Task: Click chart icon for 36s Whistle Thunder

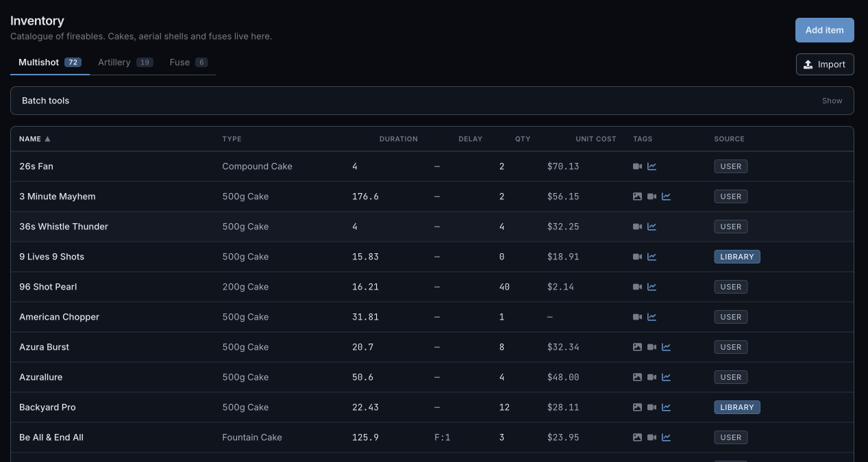Action: (652, 227)
